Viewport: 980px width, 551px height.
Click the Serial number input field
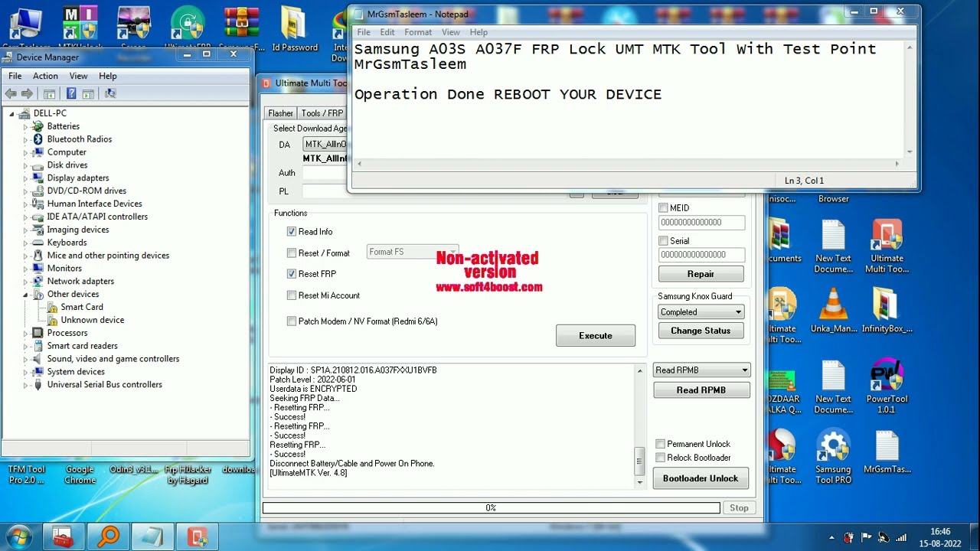click(701, 255)
